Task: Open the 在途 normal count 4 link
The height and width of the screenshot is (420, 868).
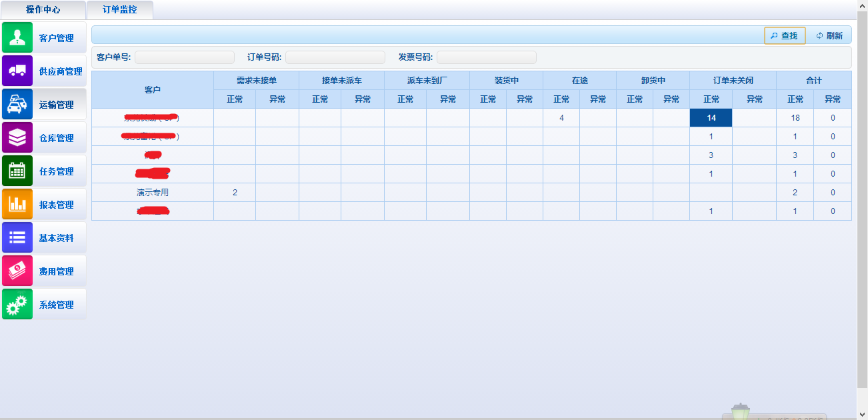Action: pos(561,118)
